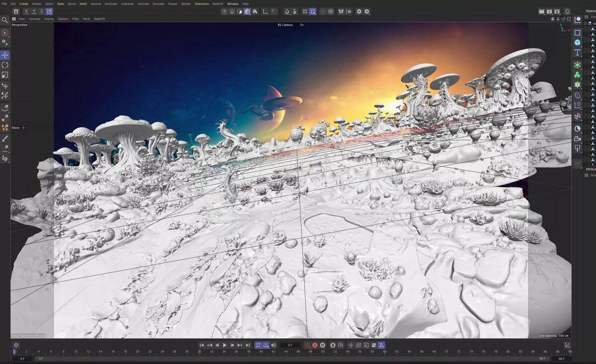Open the Objects panel hamburger menu
Screen dimensions: 596x364
pyautogui.click(x=587, y=17)
